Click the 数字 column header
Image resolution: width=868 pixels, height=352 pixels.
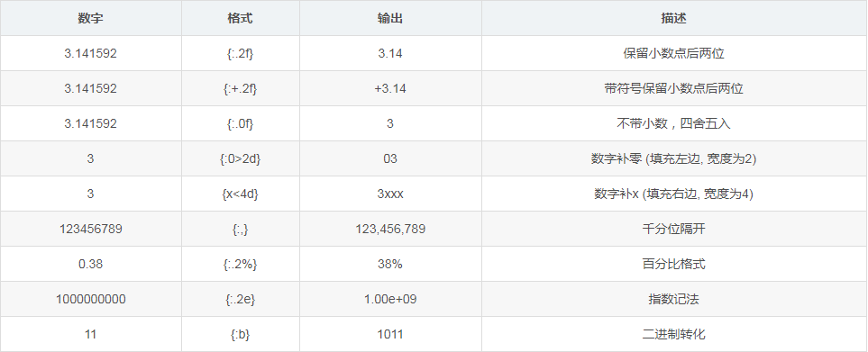click(x=91, y=18)
